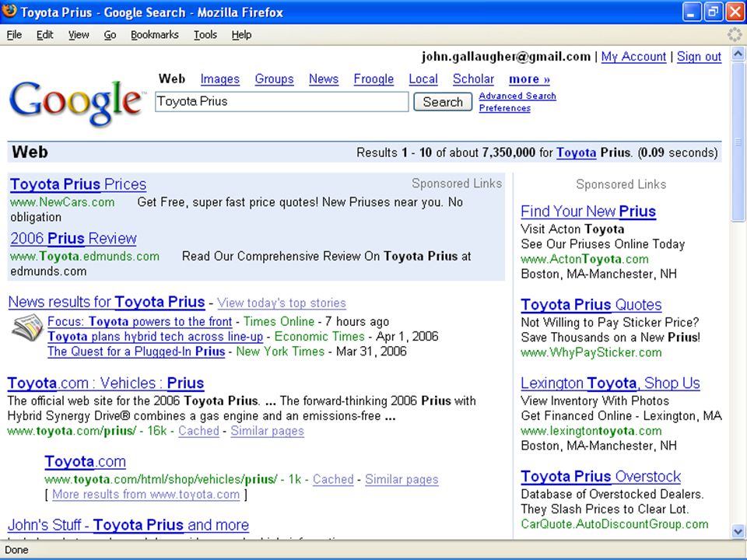Screen dimensions: 747x560
Task: Switch to the Images search tab
Action: point(220,79)
